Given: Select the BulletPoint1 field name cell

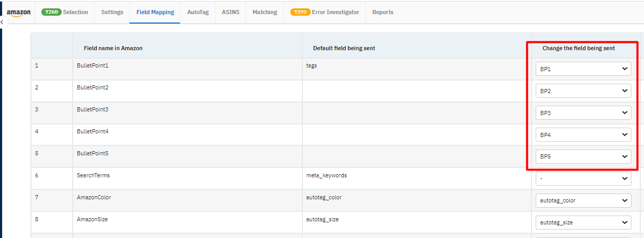Looking at the screenshot, I should [x=187, y=69].
